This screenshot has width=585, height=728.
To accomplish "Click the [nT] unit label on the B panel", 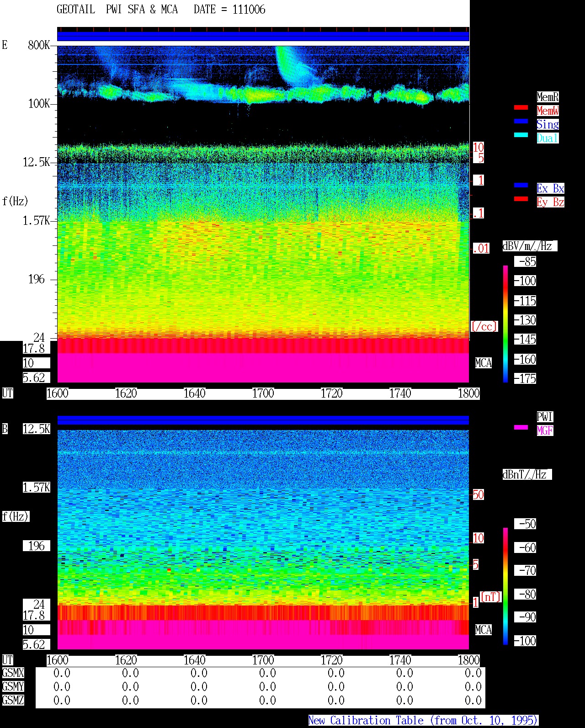I will coord(491,597).
